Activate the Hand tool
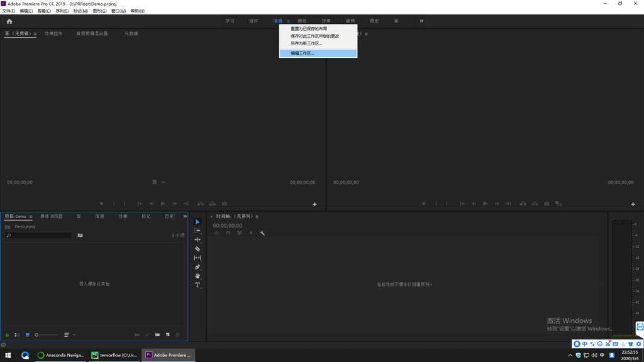644x362 pixels. tap(197, 276)
